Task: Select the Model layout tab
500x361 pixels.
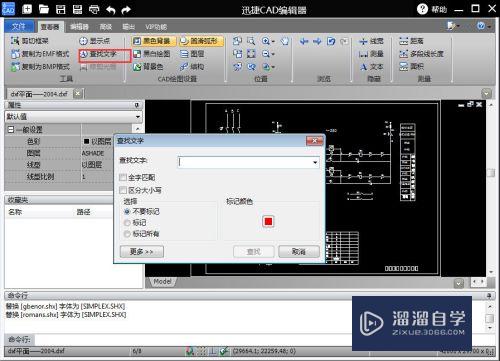Action: click(x=162, y=282)
